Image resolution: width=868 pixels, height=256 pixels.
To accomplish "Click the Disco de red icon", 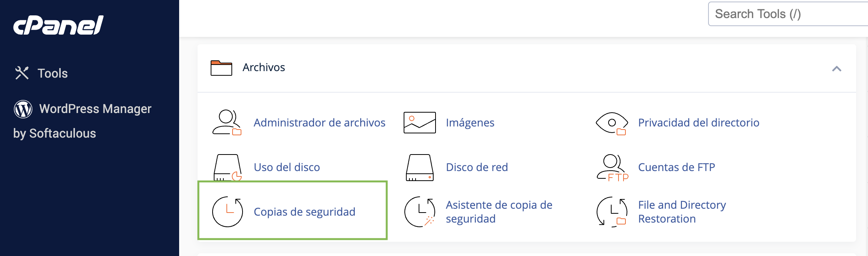I will tap(420, 168).
